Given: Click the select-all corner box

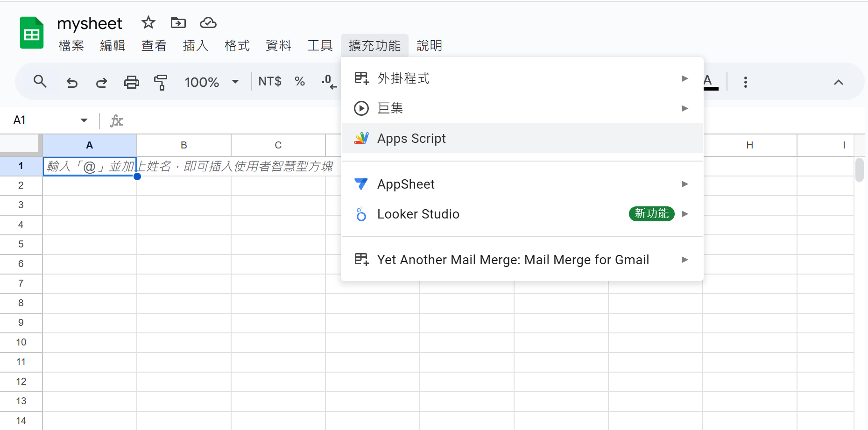Looking at the screenshot, I should [x=21, y=144].
